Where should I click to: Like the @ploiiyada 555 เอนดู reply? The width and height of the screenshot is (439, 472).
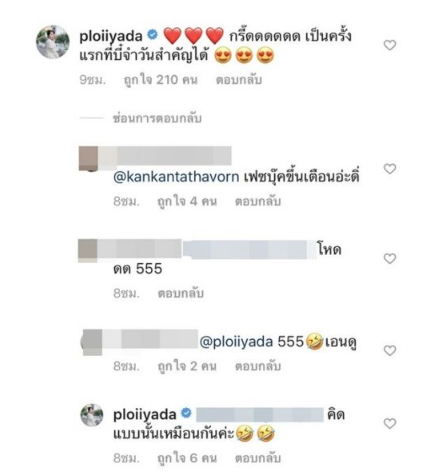(390, 350)
